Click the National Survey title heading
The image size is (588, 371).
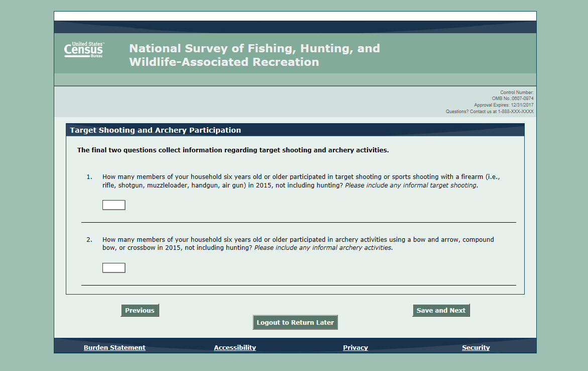[254, 55]
